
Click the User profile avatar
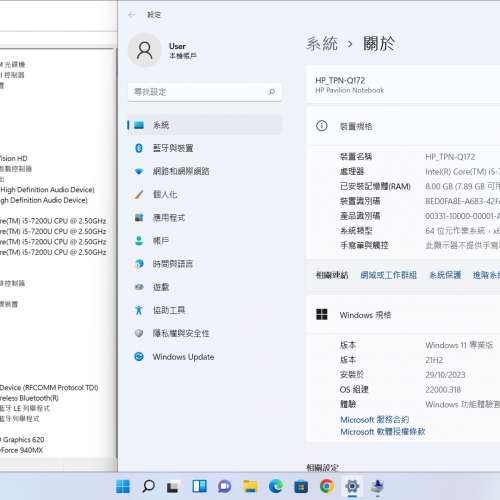[x=145, y=50]
